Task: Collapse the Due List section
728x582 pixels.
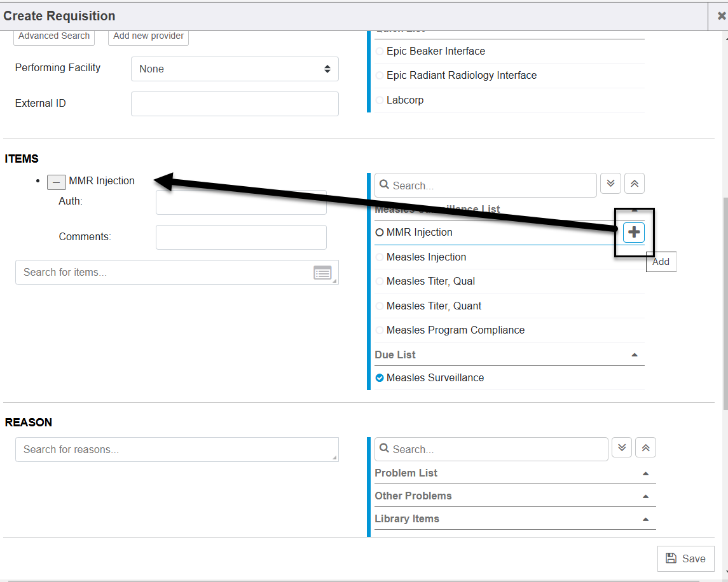Action: point(634,355)
